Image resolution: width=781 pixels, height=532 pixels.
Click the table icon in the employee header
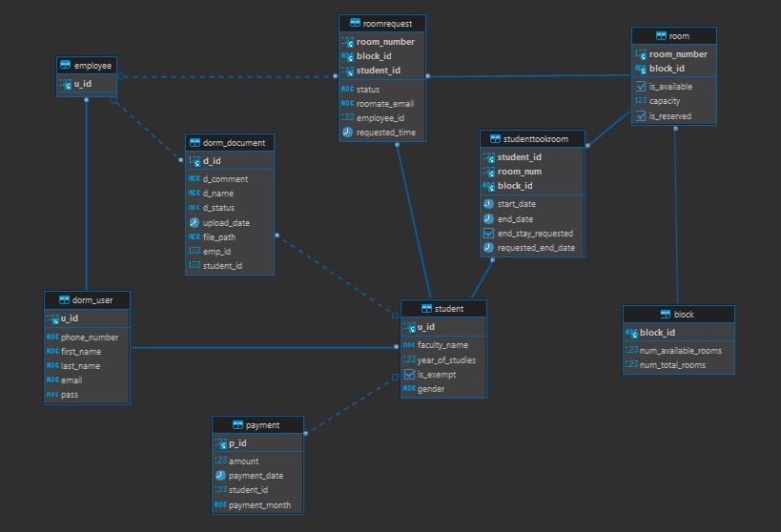[66, 65]
